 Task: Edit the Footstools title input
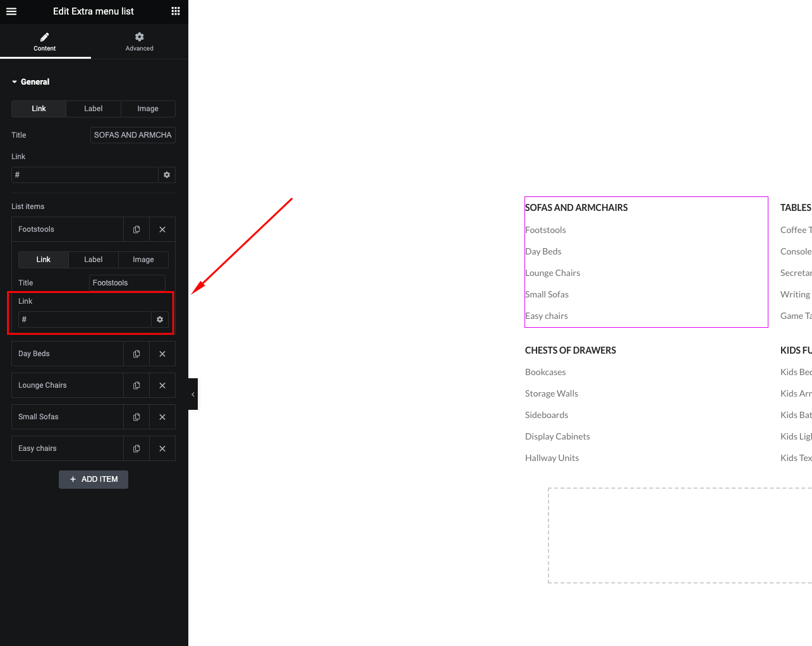tap(127, 283)
